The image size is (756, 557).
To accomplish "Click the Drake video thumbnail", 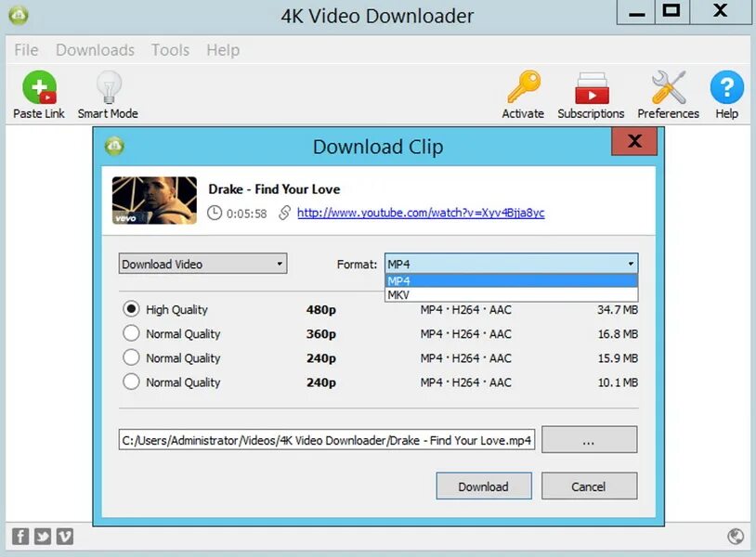I will (x=154, y=200).
